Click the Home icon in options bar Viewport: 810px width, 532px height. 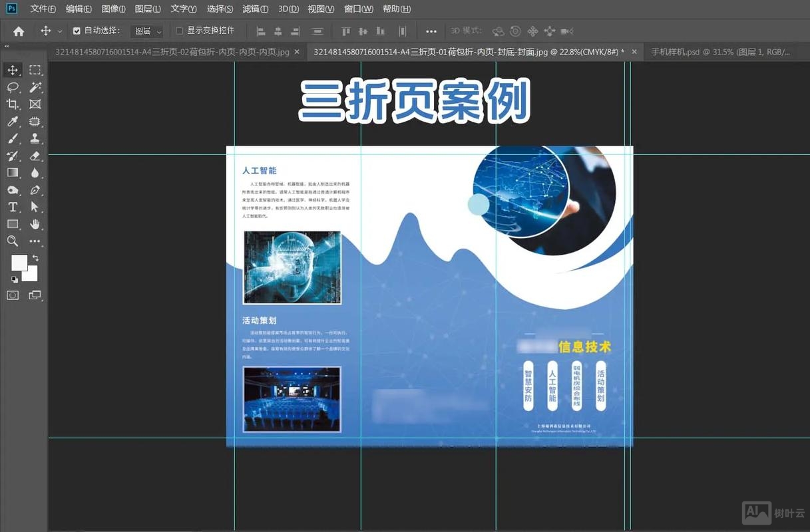pos(18,31)
